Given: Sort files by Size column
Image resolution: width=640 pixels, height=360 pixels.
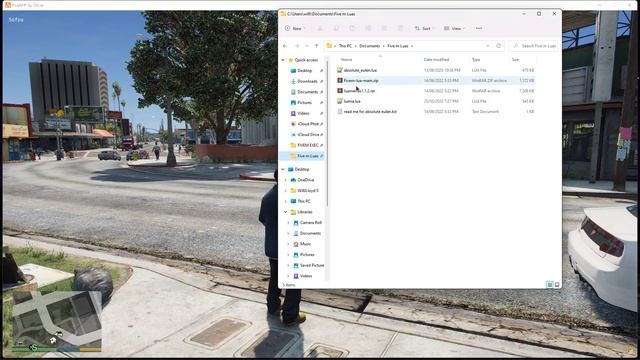Looking at the screenshot, I should (516, 60).
